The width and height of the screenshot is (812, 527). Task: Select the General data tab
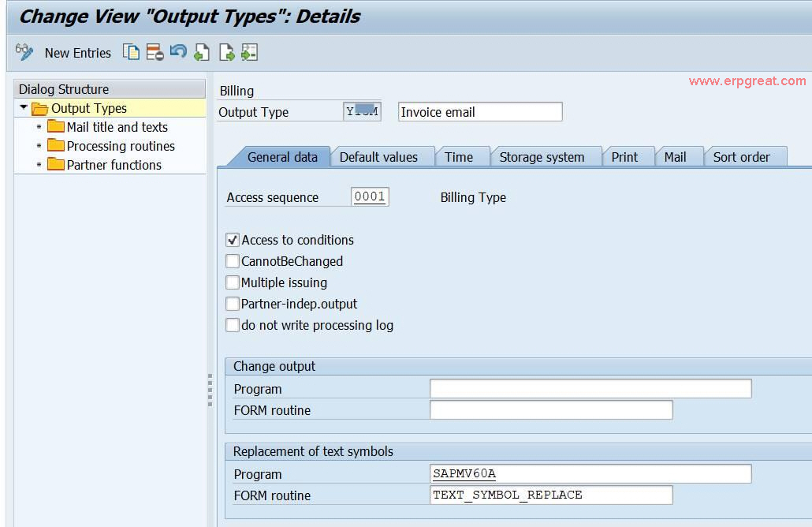coord(282,157)
